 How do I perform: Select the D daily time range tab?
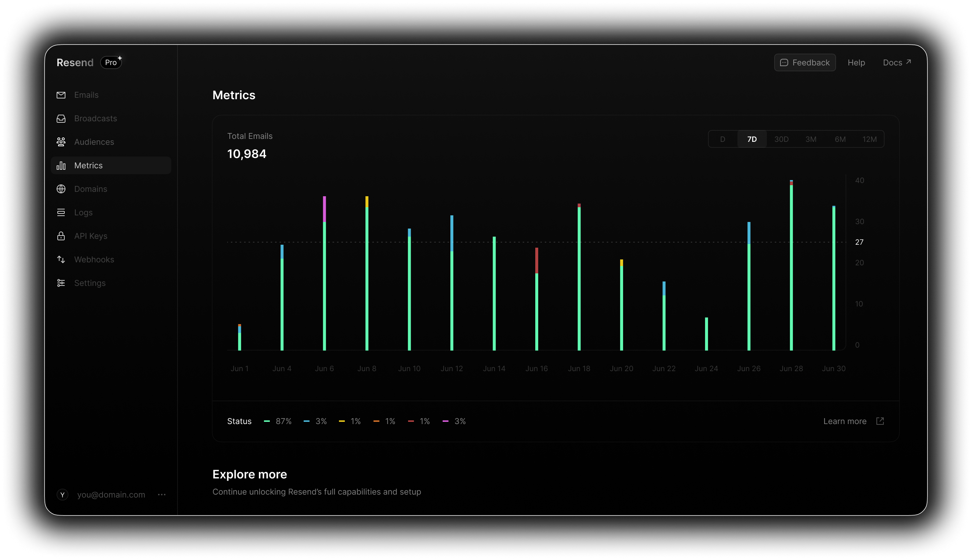(x=723, y=138)
